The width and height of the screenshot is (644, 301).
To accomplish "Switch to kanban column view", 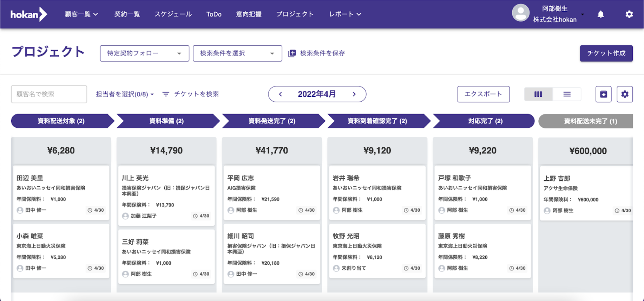I will tap(538, 94).
